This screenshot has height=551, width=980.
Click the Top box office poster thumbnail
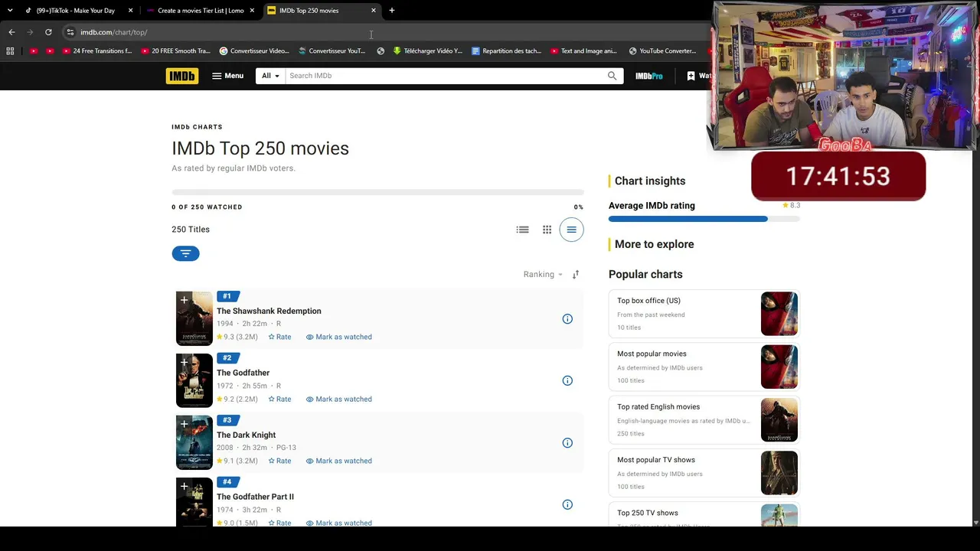tap(779, 314)
